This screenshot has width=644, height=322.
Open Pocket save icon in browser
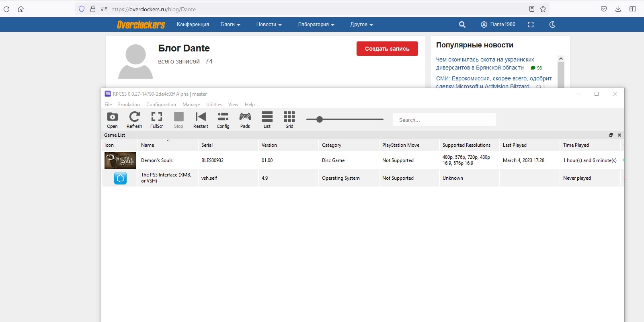click(603, 9)
